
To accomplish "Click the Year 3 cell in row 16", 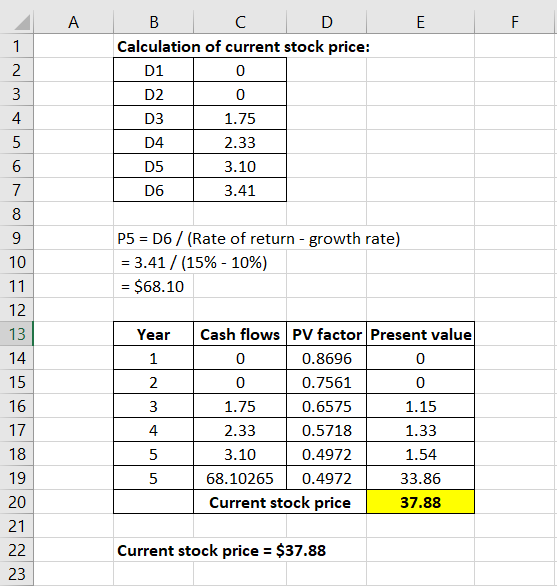I will click(154, 406).
